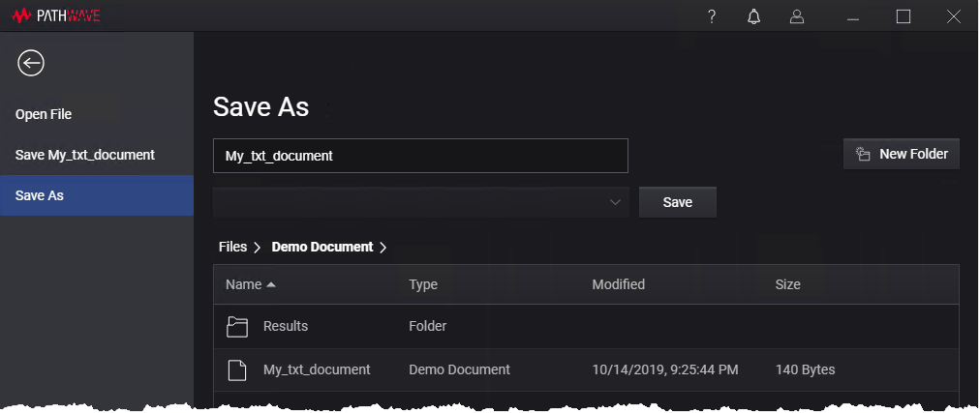Click the My_txt_document file icon
Screen dimensions: 980x413
237,369
